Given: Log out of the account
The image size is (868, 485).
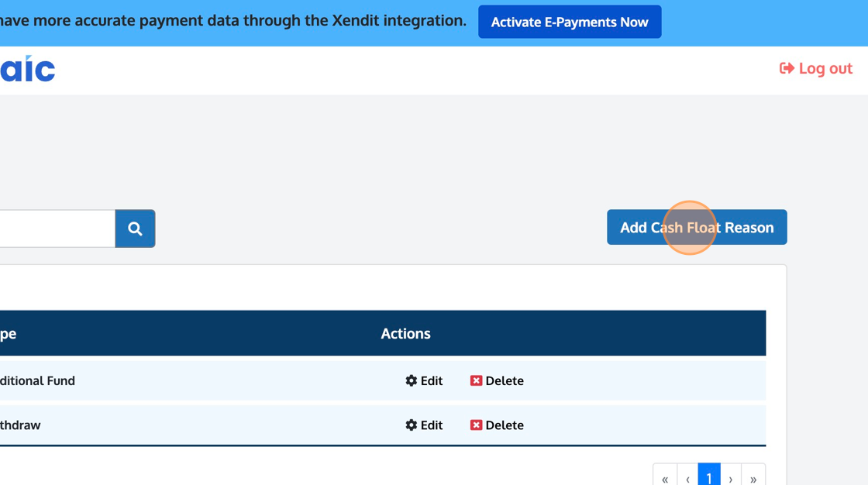Looking at the screenshot, I should click(815, 68).
